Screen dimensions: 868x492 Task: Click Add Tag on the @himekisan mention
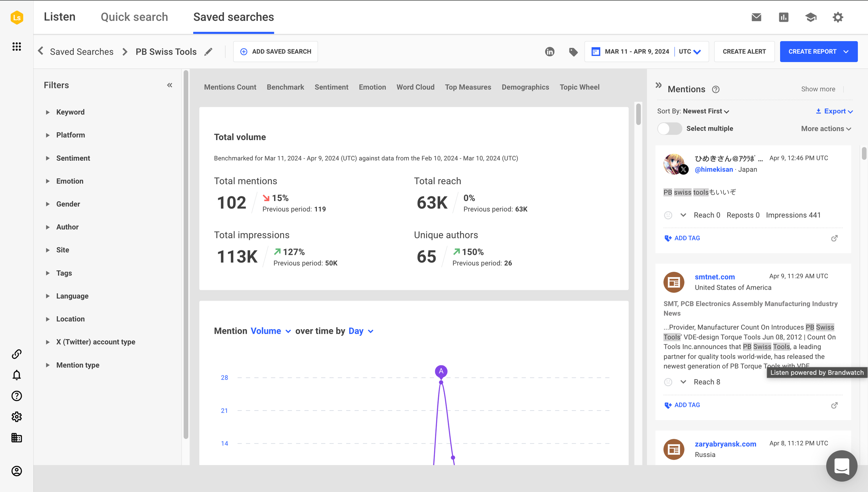pyautogui.click(x=682, y=238)
